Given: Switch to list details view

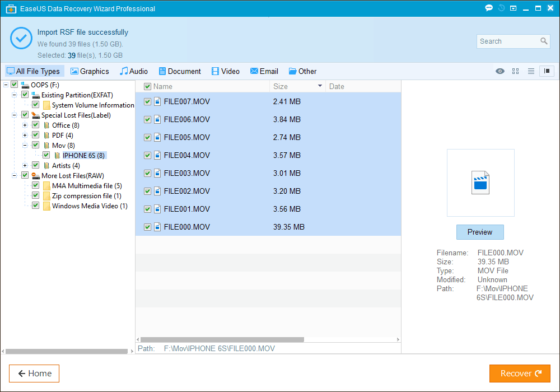Looking at the screenshot, I should click(x=531, y=71).
